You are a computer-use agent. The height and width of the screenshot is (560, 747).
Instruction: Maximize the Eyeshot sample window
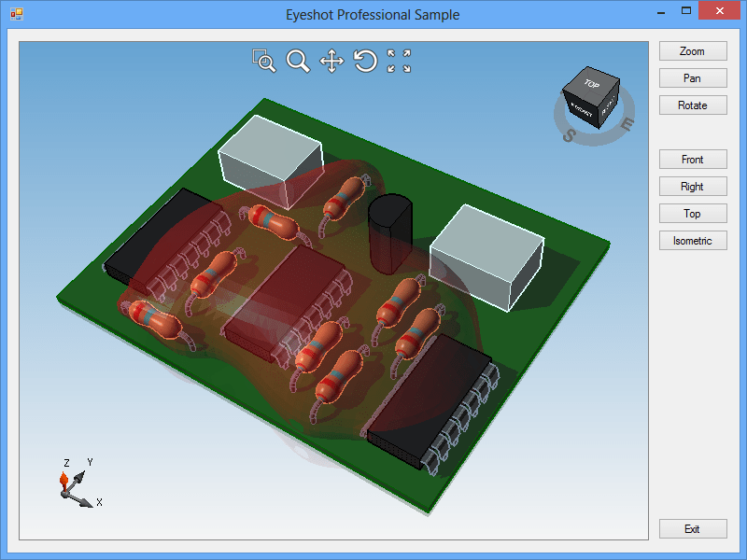coord(686,10)
